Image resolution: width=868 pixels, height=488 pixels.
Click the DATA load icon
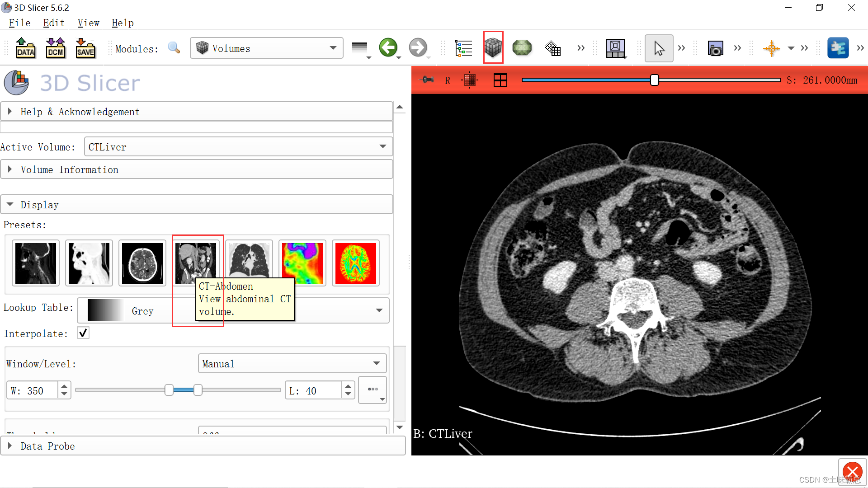tap(25, 48)
